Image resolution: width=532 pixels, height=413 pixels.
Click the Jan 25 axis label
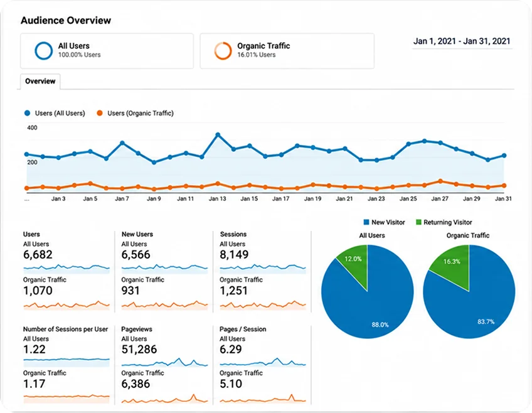pos(408,198)
